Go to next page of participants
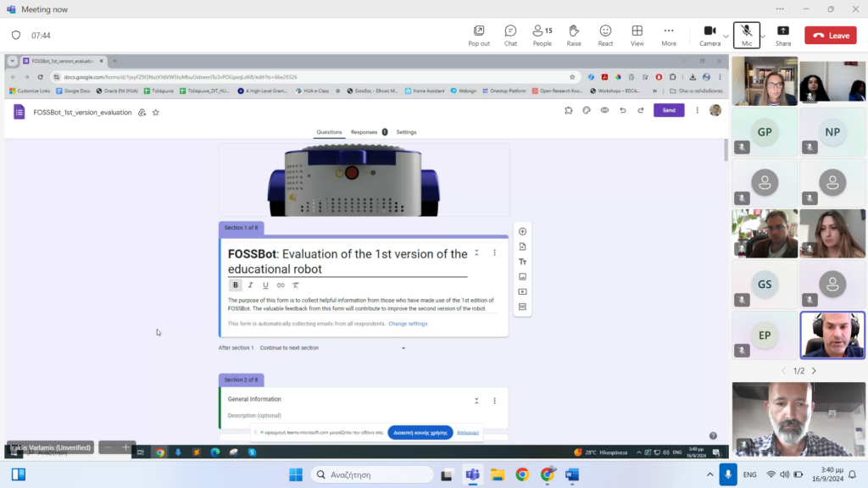This screenshot has height=488, width=868. tap(814, 371)
